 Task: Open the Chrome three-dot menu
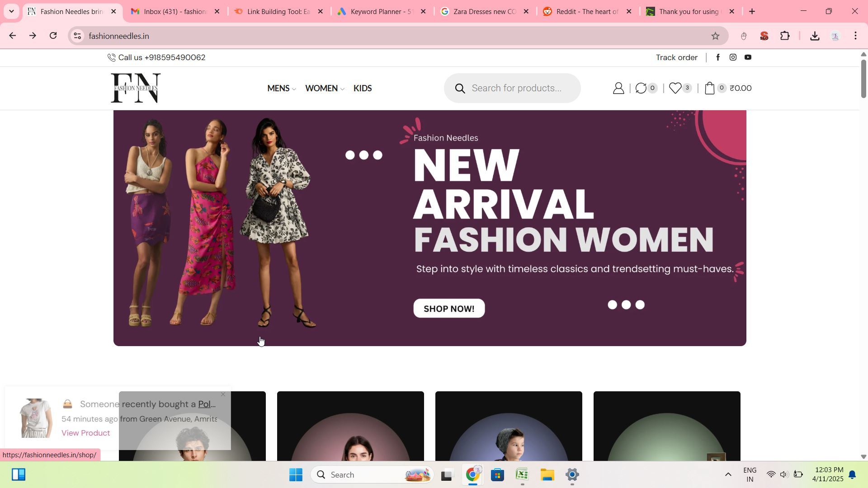coord(855,36)
